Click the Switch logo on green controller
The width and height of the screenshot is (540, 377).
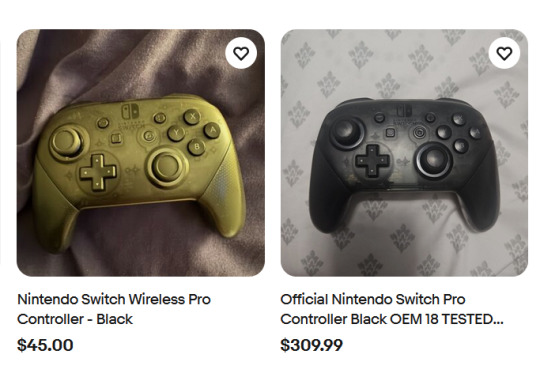(130, 111)
